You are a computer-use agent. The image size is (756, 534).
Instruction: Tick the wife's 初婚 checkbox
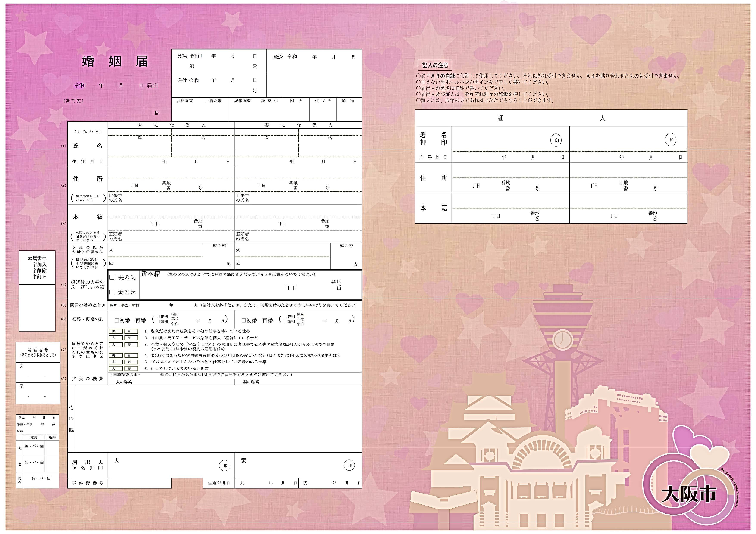[x=244, y=320]
